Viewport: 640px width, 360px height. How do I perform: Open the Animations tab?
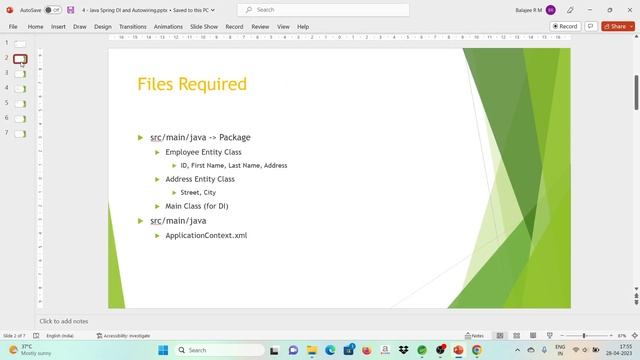(168, 27)
